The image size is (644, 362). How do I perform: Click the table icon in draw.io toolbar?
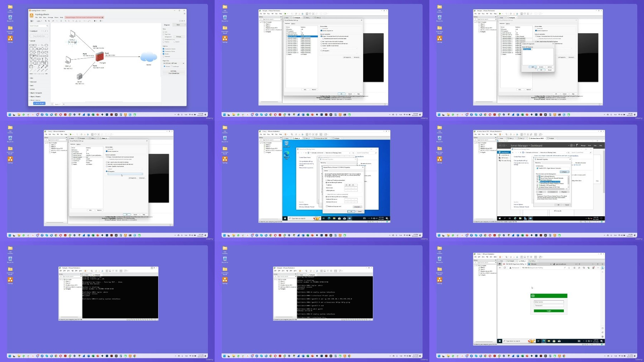[101, 21]
